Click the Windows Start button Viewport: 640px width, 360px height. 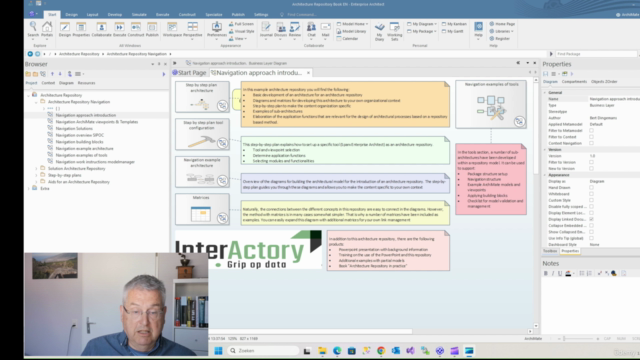218,351
